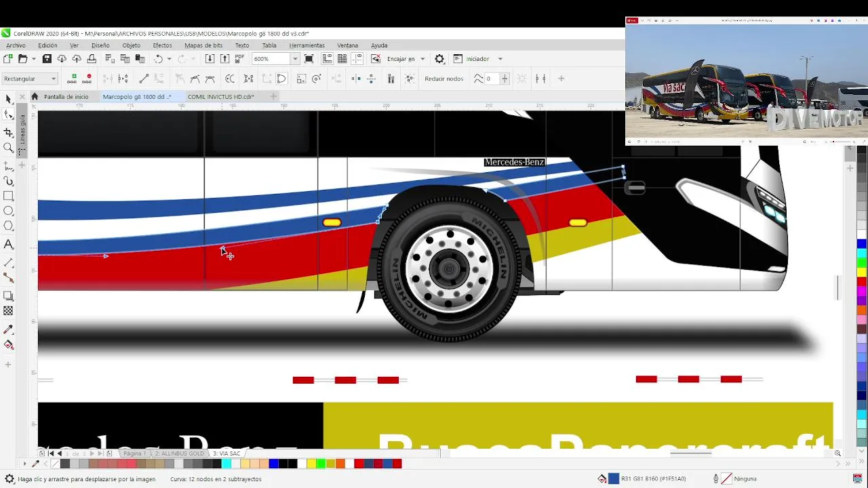Switch to page tab 2: ALLINBUS GOLD
Image resolution: width=868 pixels, height=488 pixels.
click(x=179, y=453)
